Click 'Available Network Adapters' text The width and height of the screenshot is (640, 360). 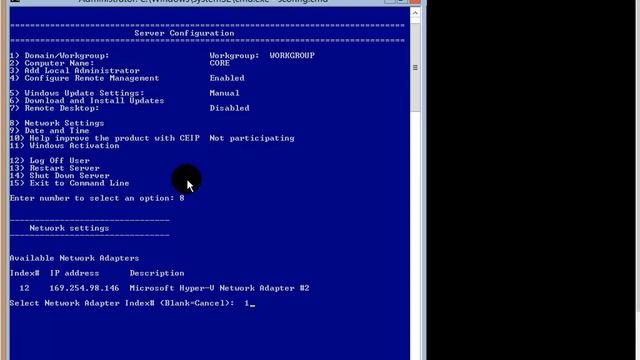pos(74,258)
